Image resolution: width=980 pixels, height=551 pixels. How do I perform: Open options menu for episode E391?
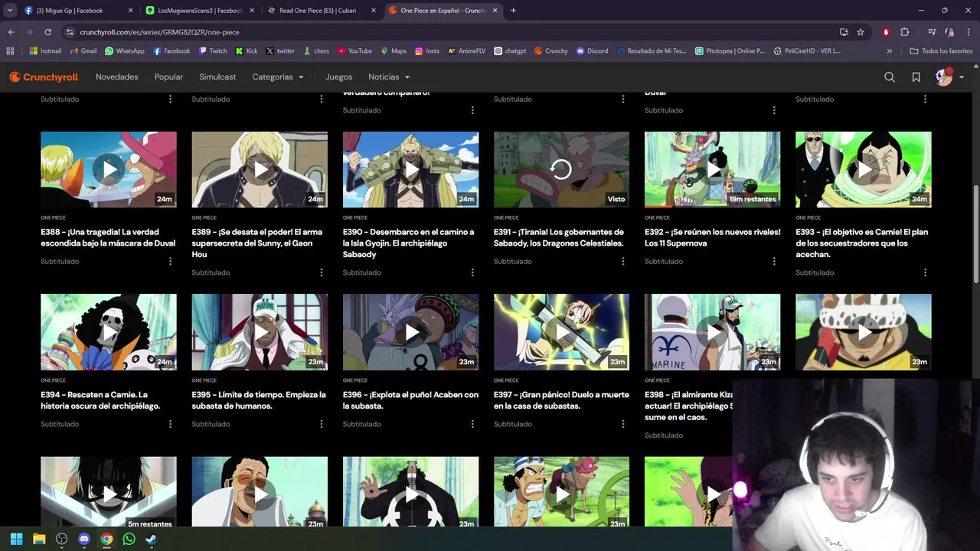pyautogui.click(x=623, y=262)
